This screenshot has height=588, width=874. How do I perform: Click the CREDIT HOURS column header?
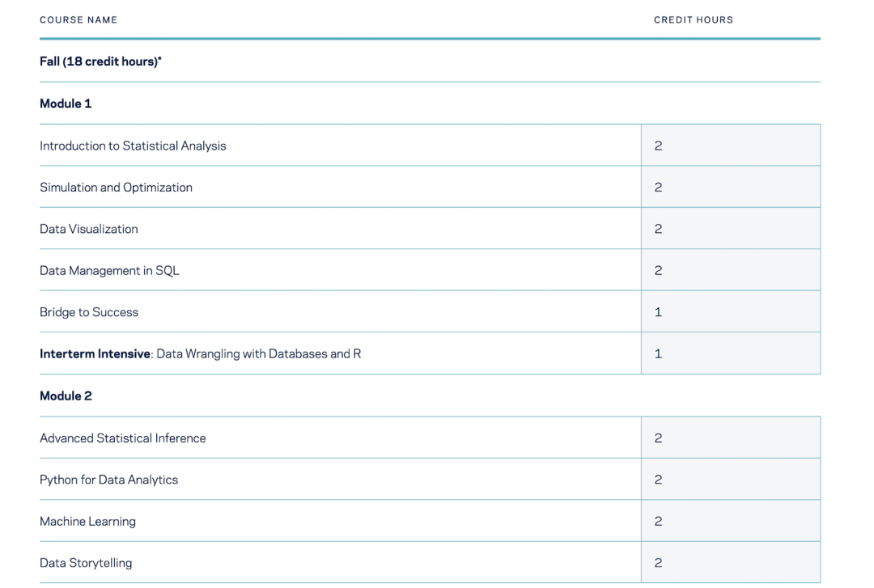coord(693,20)
